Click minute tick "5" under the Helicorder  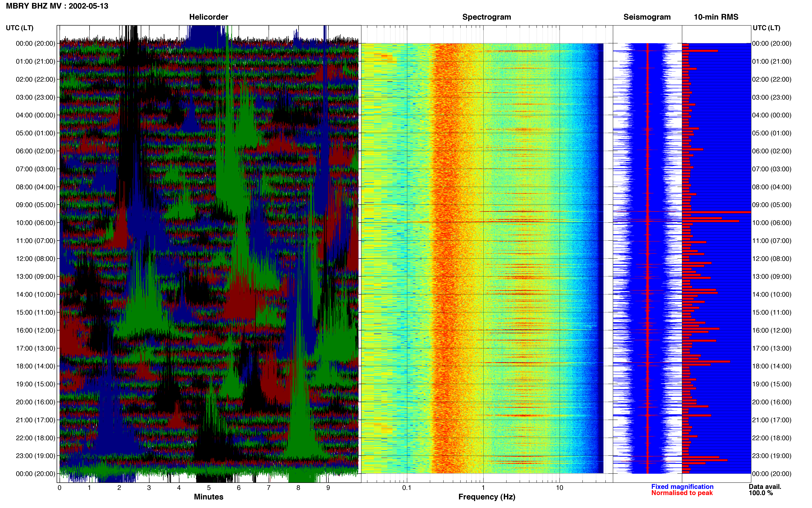(x=209, y=488)
